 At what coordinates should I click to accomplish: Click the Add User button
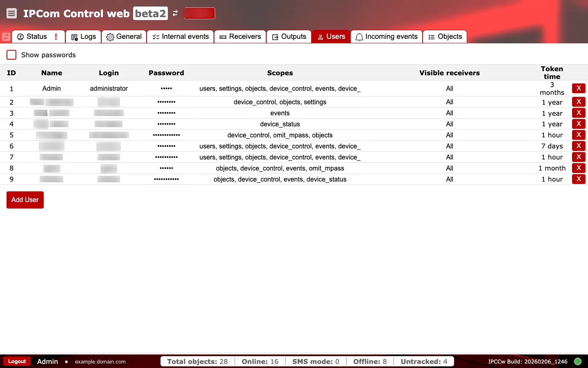point(25,200)
